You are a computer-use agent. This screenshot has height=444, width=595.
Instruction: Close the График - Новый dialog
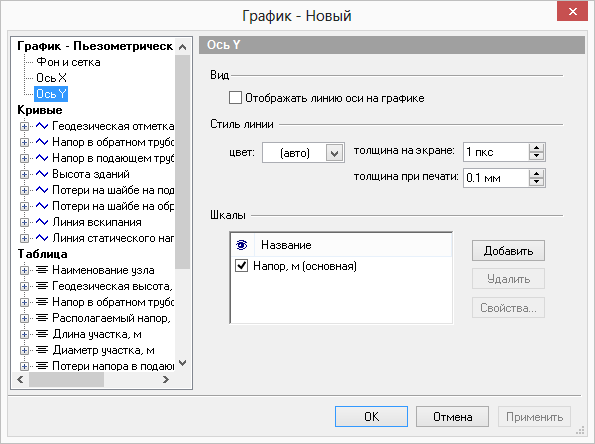pos(572,11)
